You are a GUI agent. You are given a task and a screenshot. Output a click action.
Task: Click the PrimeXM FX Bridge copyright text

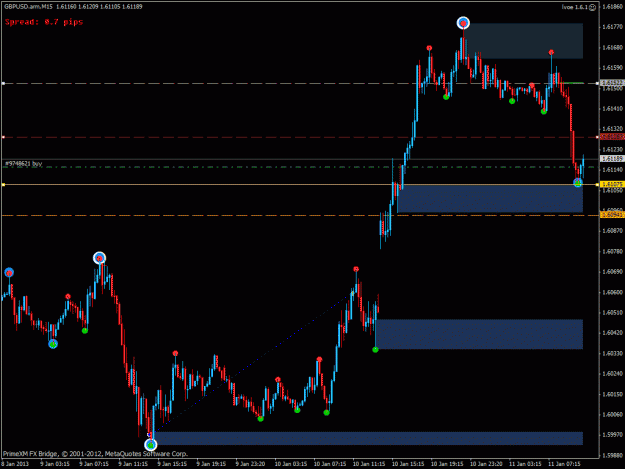click(x=95, y=453)
